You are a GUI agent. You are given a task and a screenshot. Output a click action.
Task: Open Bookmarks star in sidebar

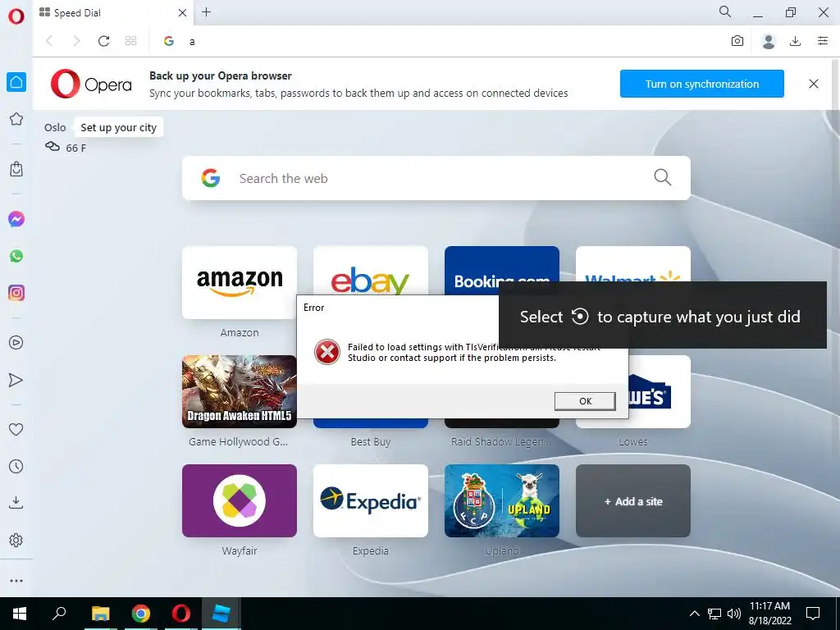(x=16, y=119)
